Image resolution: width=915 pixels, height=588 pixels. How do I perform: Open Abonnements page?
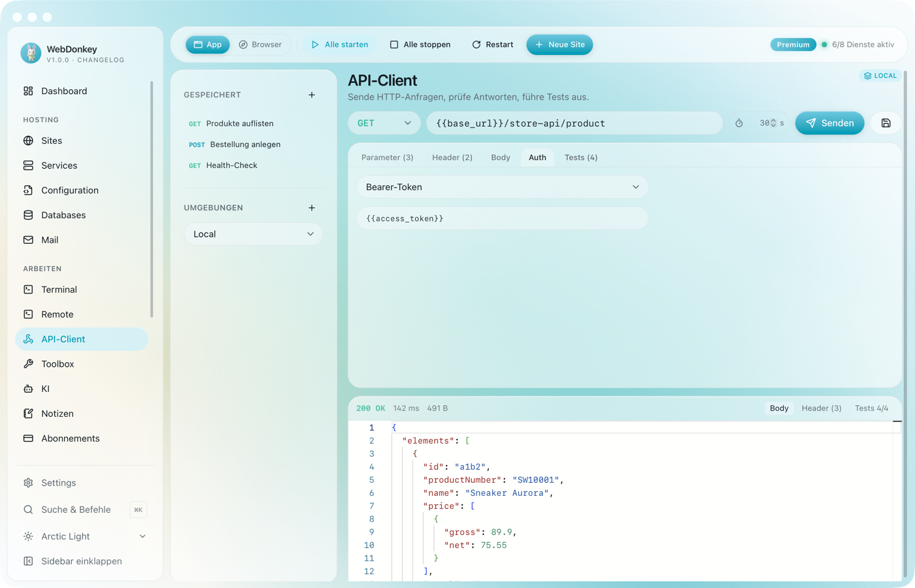tap(82, 438)
